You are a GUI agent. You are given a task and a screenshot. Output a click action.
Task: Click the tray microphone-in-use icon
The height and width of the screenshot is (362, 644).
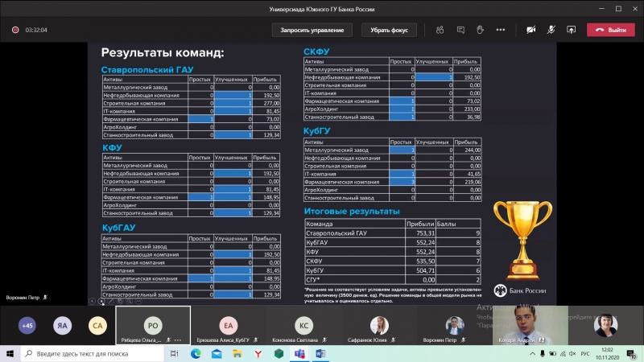pyautogui.click(x=542, y=353)
